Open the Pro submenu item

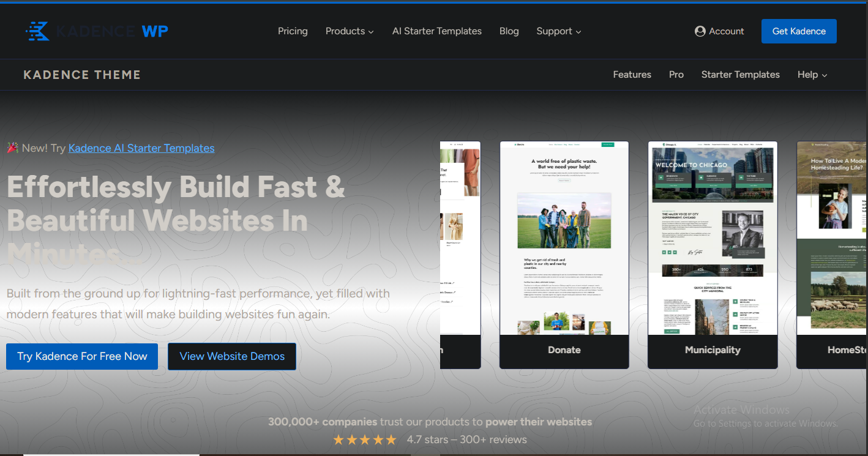(x=676, y=75)
